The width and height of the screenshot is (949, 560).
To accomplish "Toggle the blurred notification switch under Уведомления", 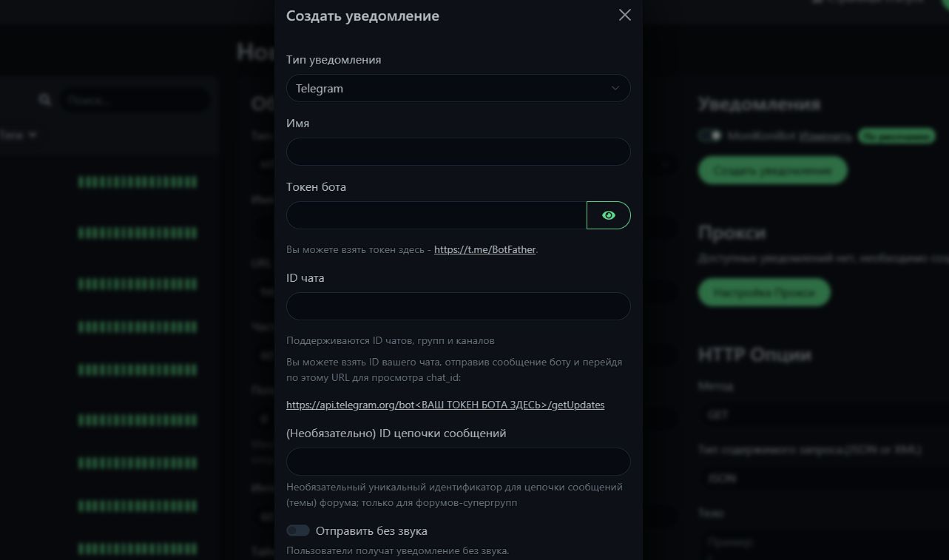I will point(710,136).
